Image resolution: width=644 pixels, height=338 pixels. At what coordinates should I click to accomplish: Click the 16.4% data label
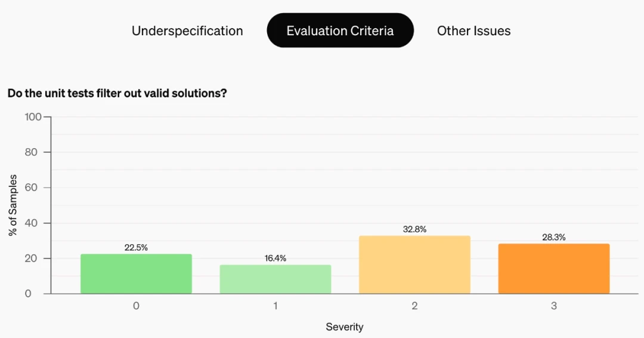point(275,258)
